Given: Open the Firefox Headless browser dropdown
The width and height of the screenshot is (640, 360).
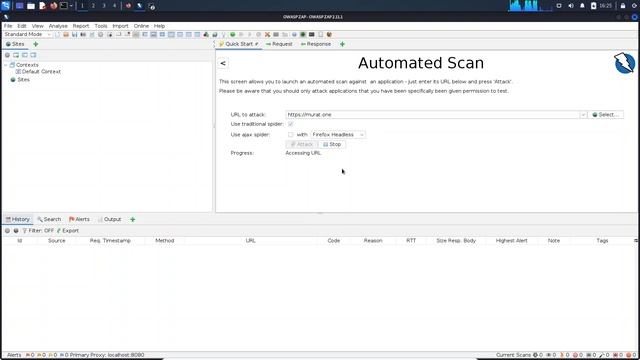Looking at the screenshot, I should [338, 135].
